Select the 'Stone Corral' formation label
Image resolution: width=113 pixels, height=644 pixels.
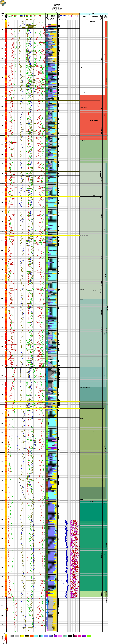(x=92, y=22)
